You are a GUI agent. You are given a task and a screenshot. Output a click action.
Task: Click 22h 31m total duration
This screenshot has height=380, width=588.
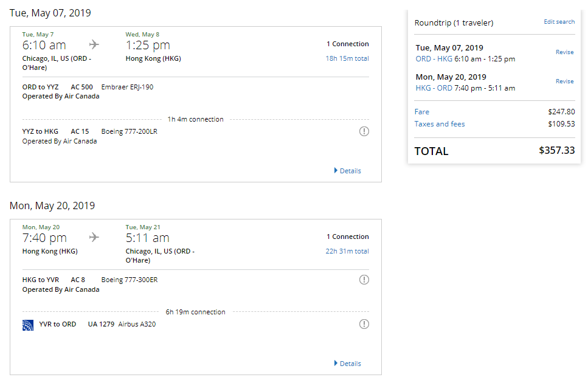(x=347, y=251)
